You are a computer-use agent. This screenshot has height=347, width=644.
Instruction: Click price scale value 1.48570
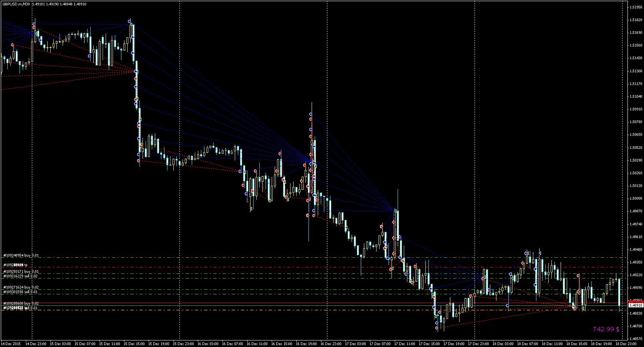[637, 339]
